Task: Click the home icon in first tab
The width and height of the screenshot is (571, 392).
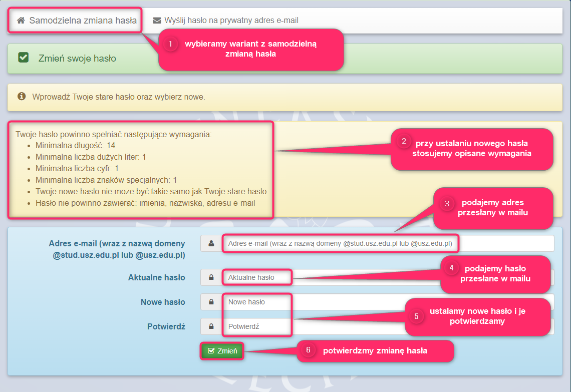Action: tap(21, 21)
